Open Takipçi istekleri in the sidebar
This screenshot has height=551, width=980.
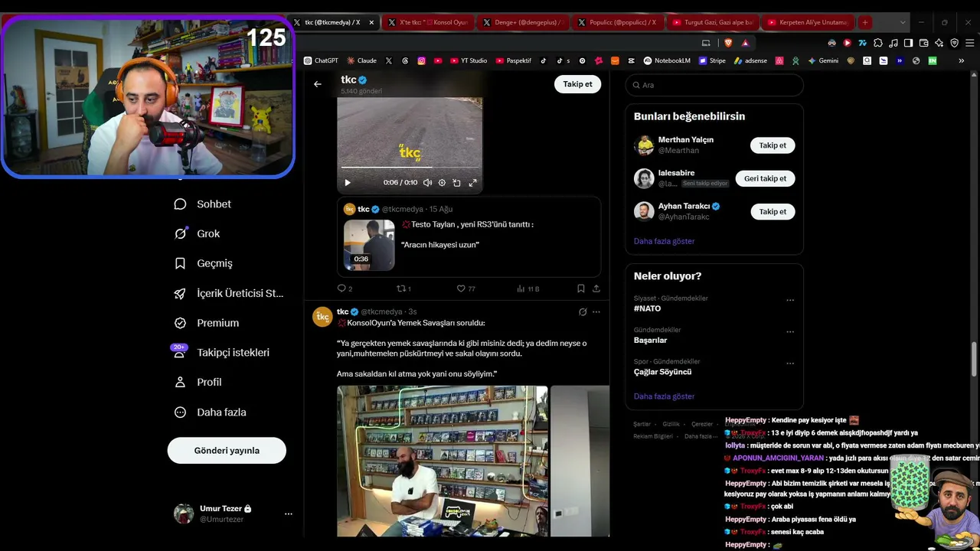(x=222, y=353)
